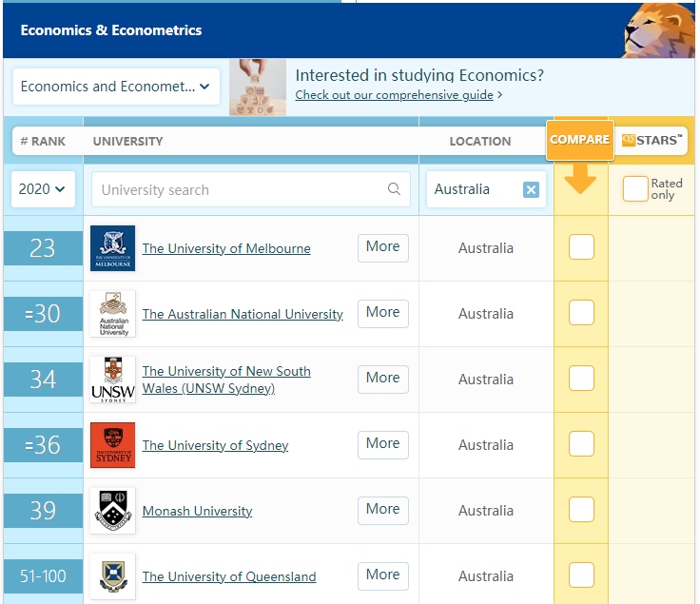Click the University of Sydney logo

click(112, 445)
